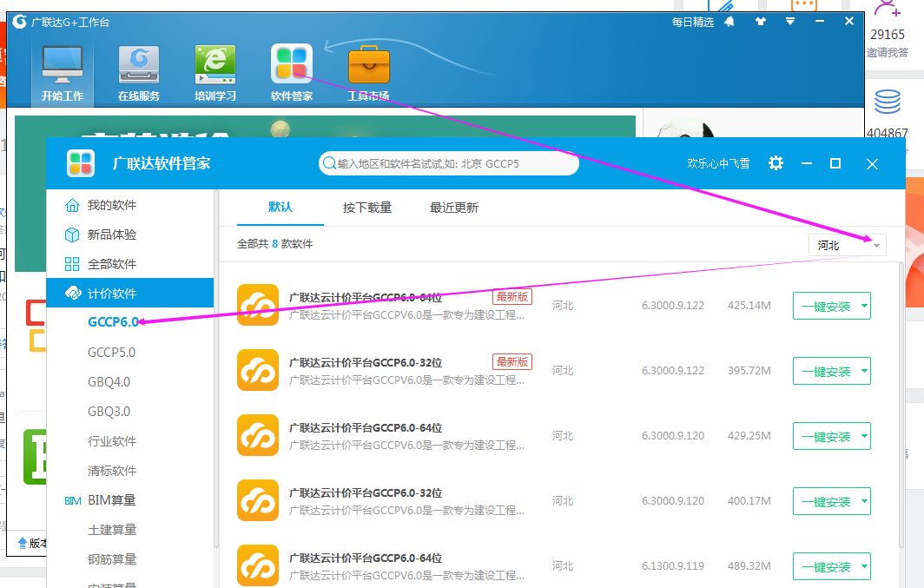Click 一键安装 for GCCP6.0-32位 version 6.3000.9.122
The image size is (924, 588).
click(x=826, y=371)
